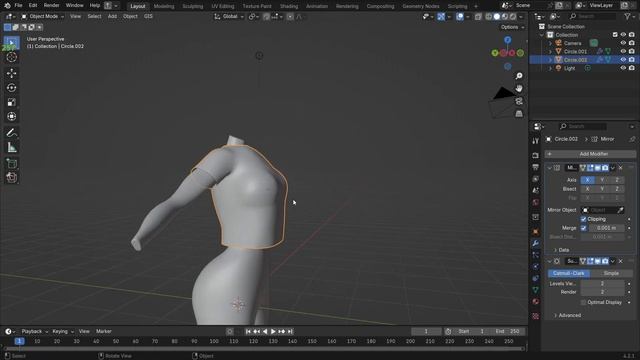The image size is (640, 360).
Task: Expand the Circle.001 tree item
Action: (x=551, y=51)
